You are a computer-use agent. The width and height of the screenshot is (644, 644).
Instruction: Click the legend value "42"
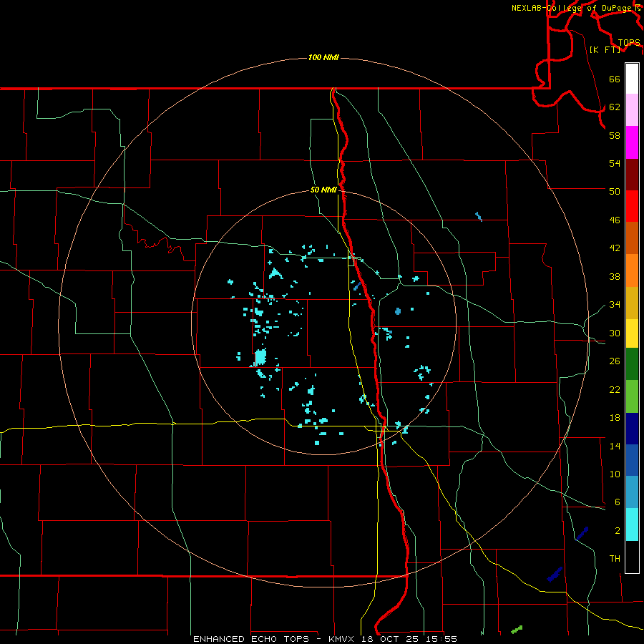615,248
